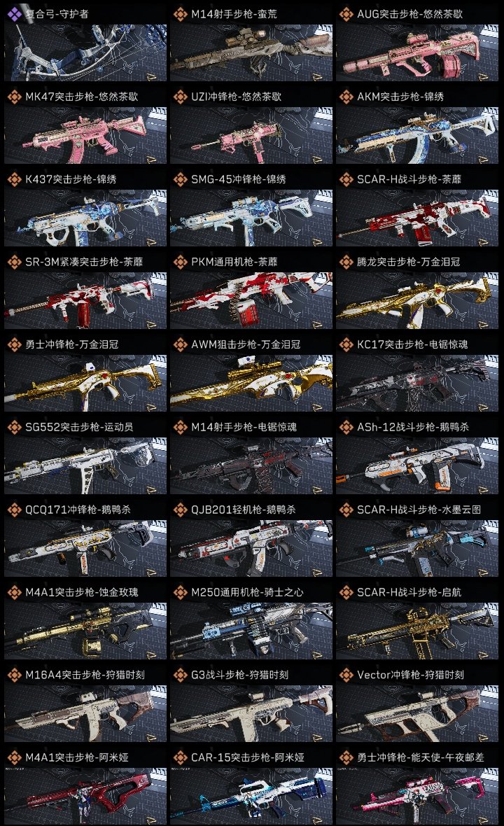Viewport: 504px width, 826px height.
Task: Open the ASh-12战斗步枪-鹅鸭杀 skin image
Action: [x=417, y=466]
